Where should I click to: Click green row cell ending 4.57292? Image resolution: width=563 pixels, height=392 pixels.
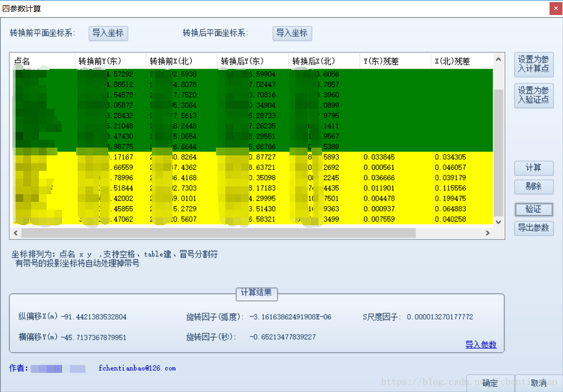pos(120,74)
